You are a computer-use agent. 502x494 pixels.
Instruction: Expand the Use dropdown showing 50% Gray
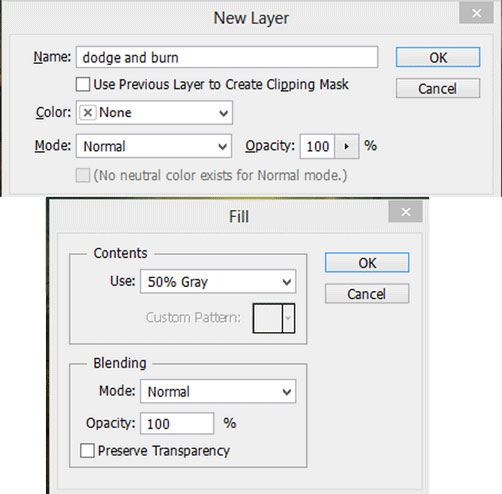pos(218,282)
